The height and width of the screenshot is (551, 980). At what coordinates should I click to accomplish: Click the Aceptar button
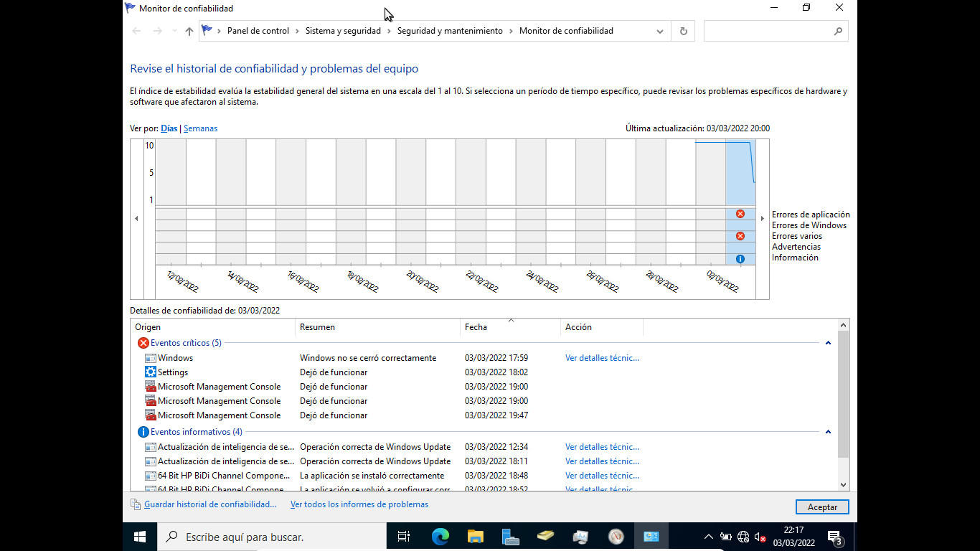(821, 507)
